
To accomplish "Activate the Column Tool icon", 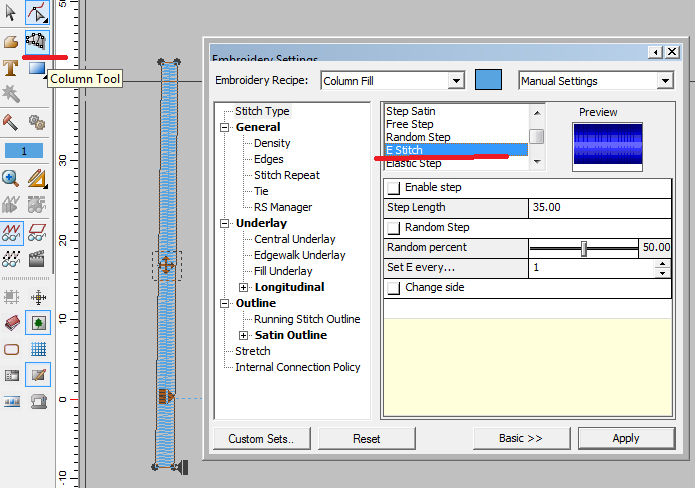I will pos(37,41).
